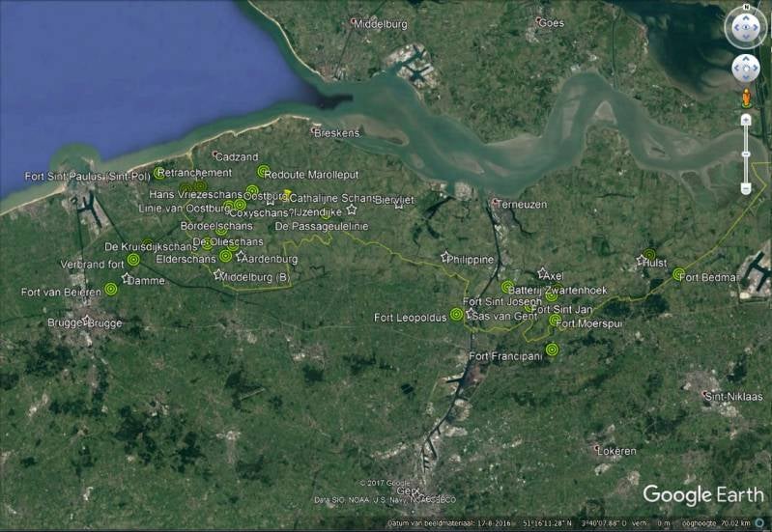Image resolution: width=772 pixels, height=532 pixels.
Task: Select the Terneuzen city dot
Action: coord(495,202)
